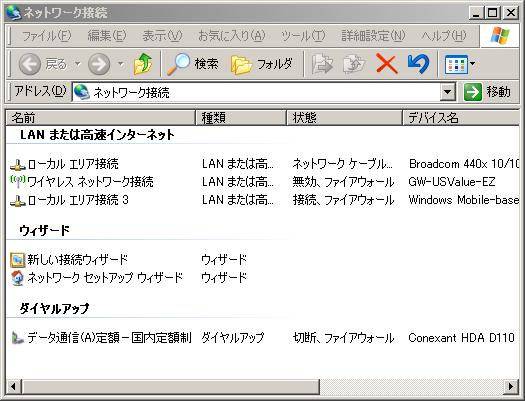Select the ローカル エリア接続 name text
525x401 pixels.
coord(73,164)
